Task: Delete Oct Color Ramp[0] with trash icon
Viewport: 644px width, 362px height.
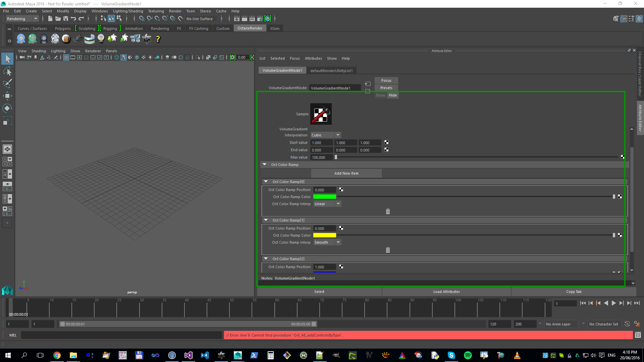Action: pos(388,212)
